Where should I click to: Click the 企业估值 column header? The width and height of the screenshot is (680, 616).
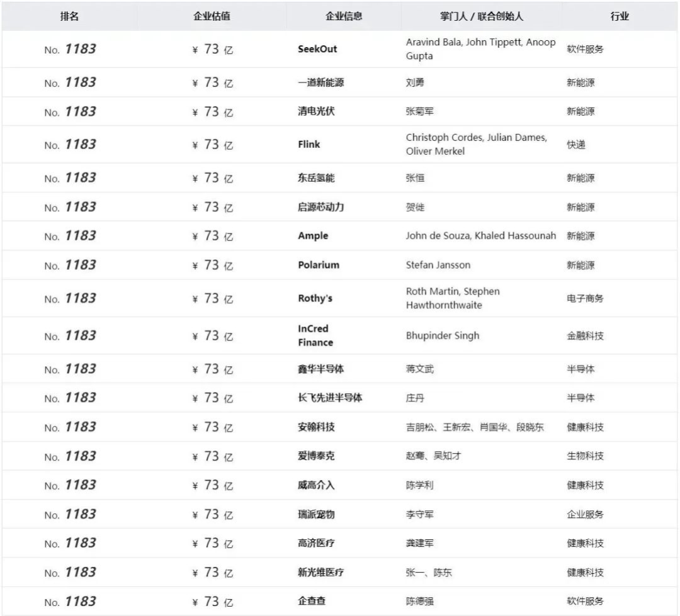(212, 16)
